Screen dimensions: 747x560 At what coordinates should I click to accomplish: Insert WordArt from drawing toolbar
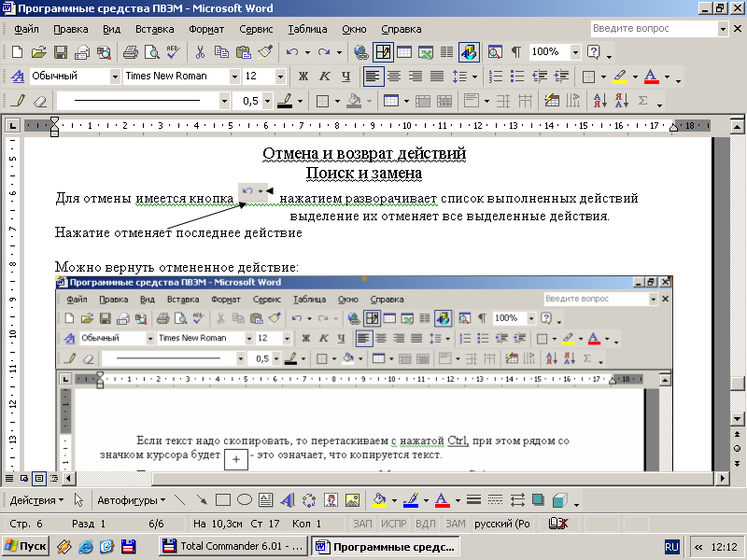pyautogui.click(x=288, y=500)
